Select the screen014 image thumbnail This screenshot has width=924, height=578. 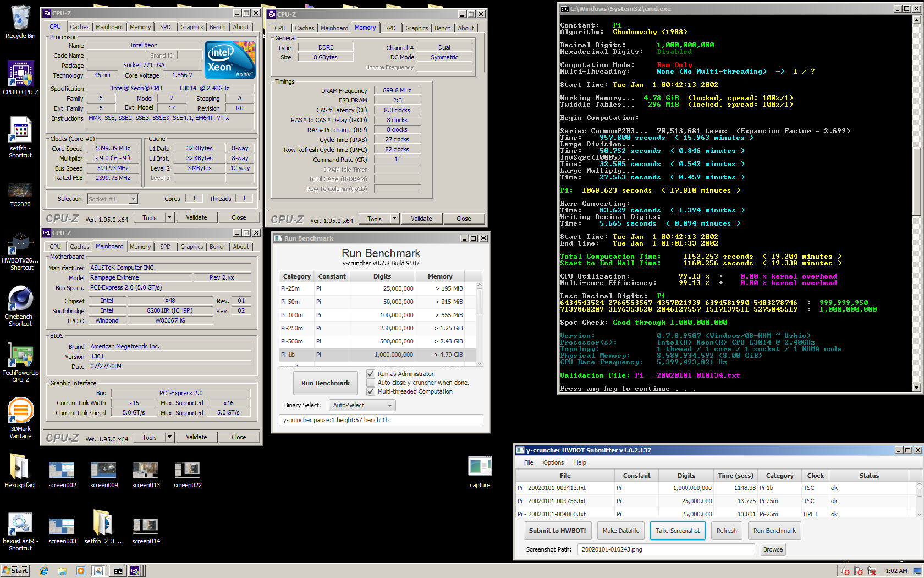[146, 531]
